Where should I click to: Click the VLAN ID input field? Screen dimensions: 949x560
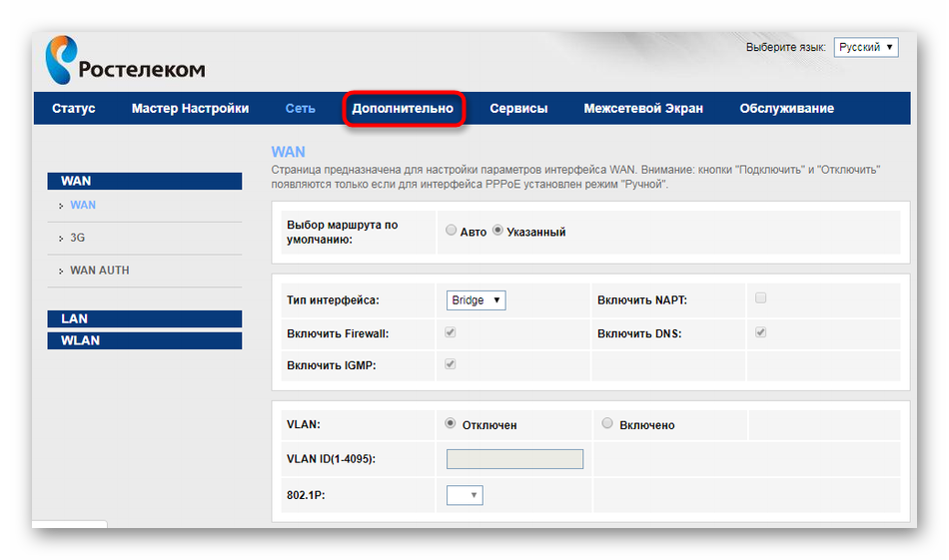point(514,459)
